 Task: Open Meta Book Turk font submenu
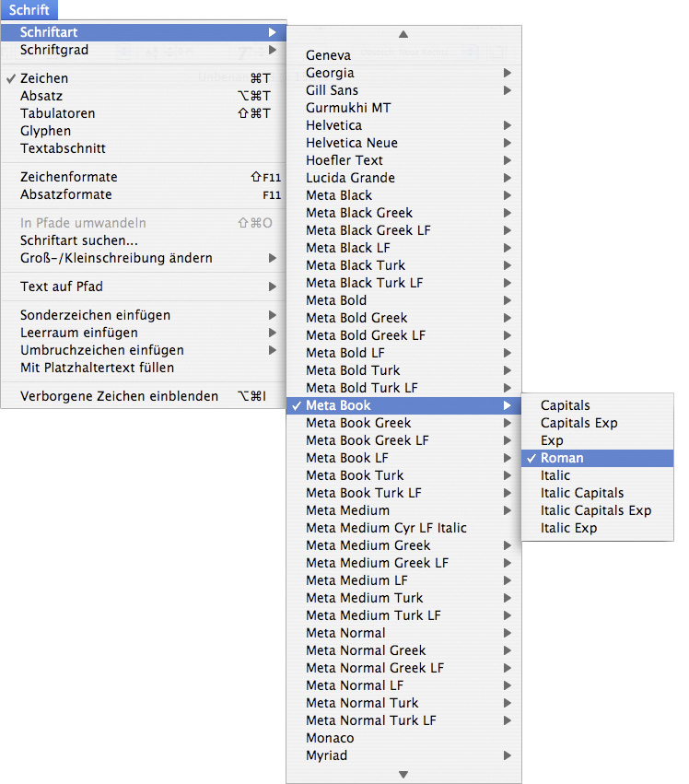tap(404, 475)
